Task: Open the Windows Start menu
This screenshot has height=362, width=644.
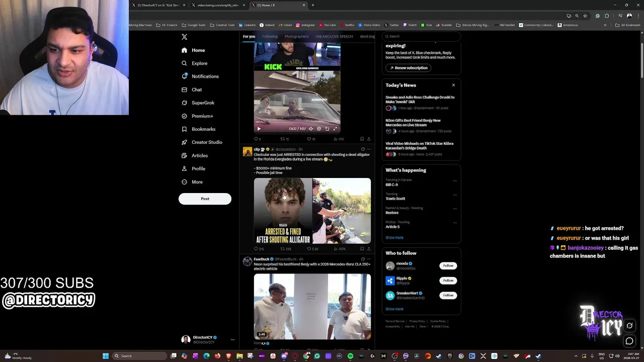Action: (x=106, y=356)
